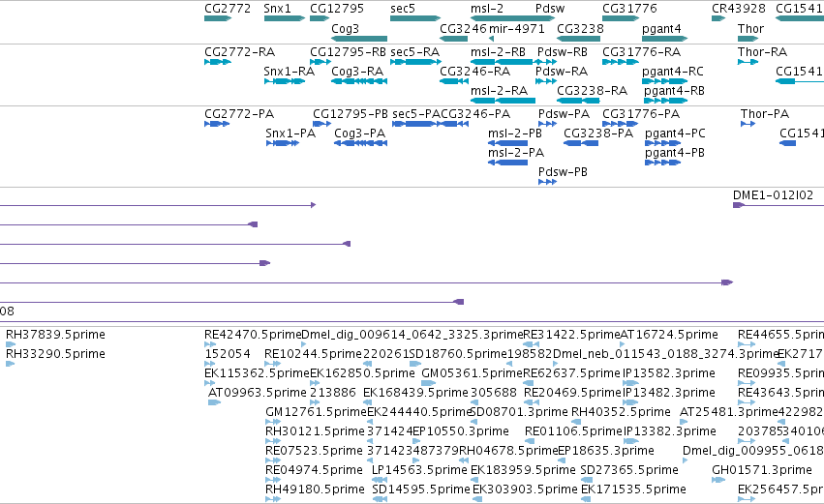Select the Pdsw-PB protein label
The height and width of the screenshot is (504, 824).
tap(563, 172)
